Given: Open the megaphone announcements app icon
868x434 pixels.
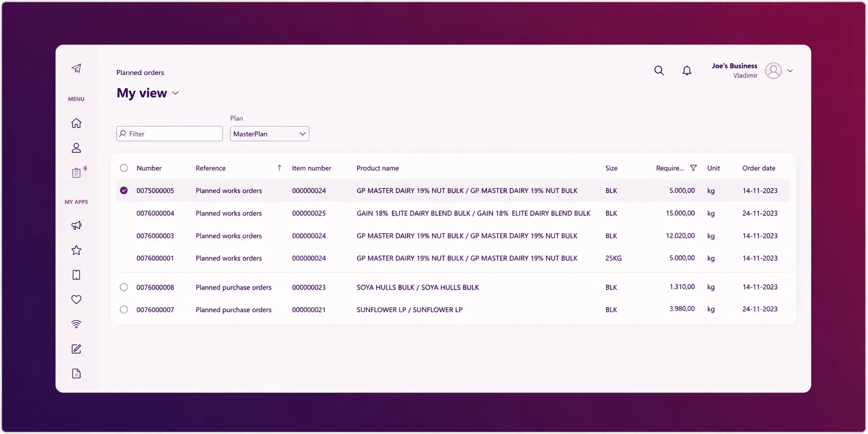Looking at the screenshot, I should pyautogui.click(x=76, y=226).
